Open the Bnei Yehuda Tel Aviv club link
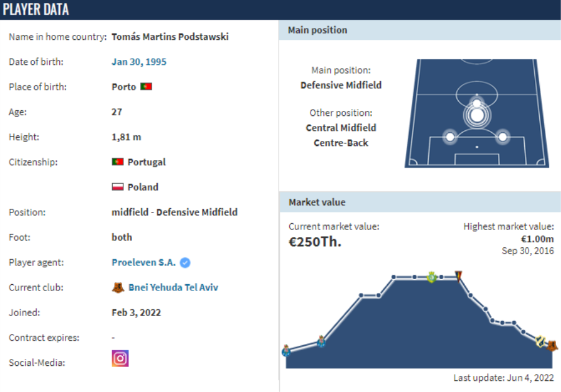 coord(173,287)
